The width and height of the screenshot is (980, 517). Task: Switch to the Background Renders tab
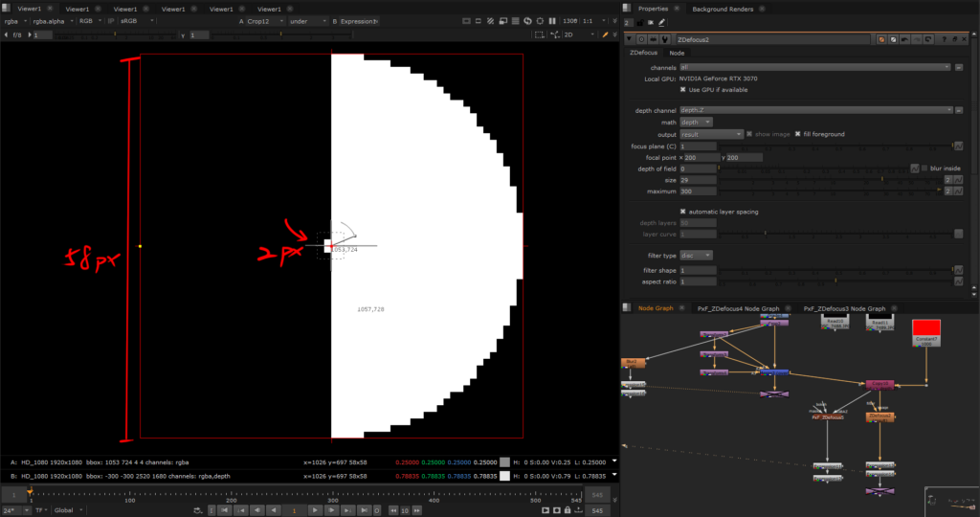pyautogui.click(x=723, y=9)
